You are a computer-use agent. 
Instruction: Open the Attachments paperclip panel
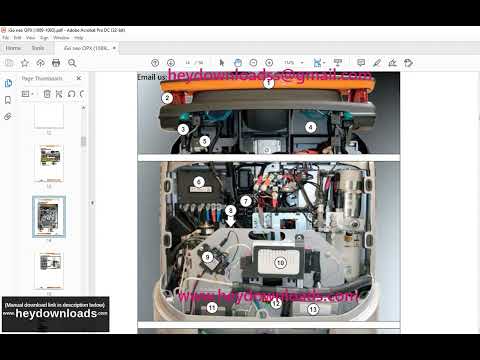pyautogui.click(x=8, y=116)
